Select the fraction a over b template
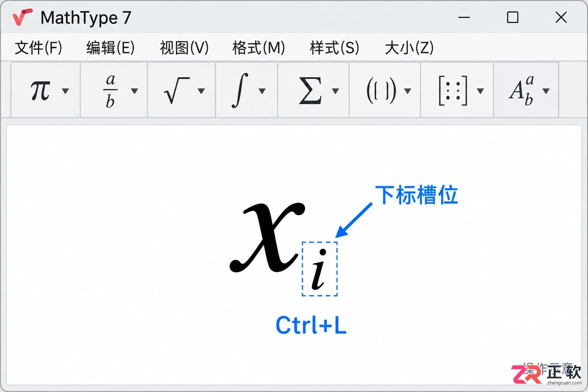 pos(110,91)
